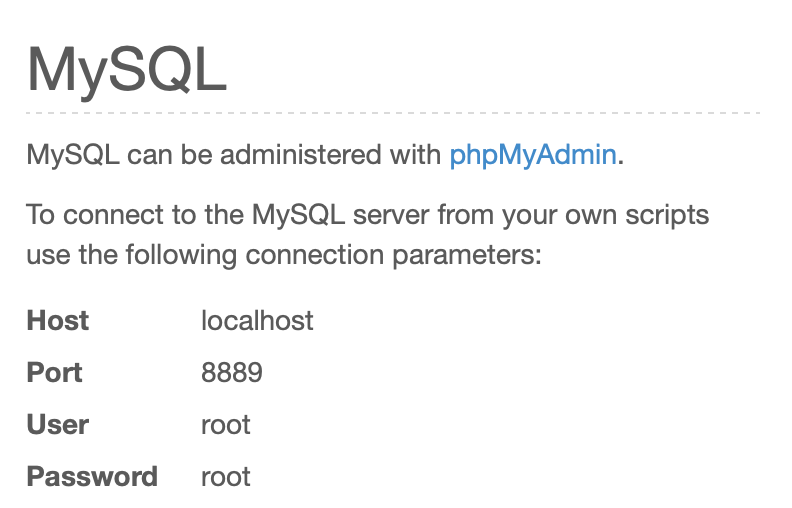The height and width of the screenshot is (508, 792).
Task: Click the MySQL page heading
Action: (127, 70)
